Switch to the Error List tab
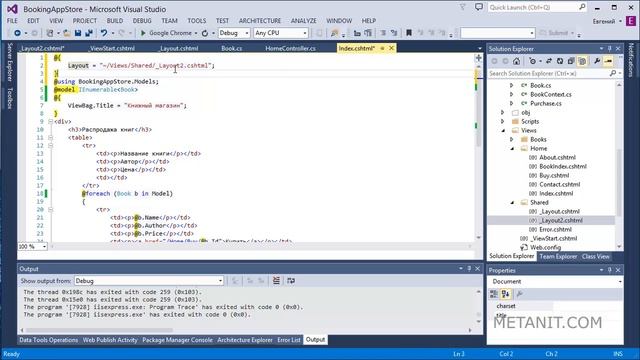Viewport: 640px width, 360px height. click(x=289, y=340)
